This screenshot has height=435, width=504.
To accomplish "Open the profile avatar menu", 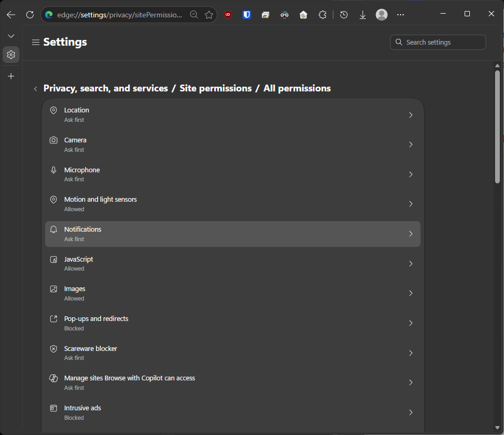I will tap(382, 15).
